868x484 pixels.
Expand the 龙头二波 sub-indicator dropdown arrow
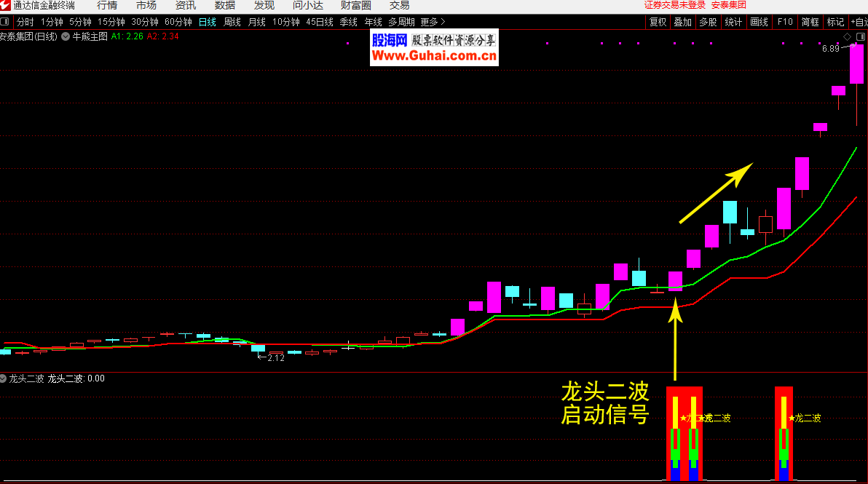point(4,378)
